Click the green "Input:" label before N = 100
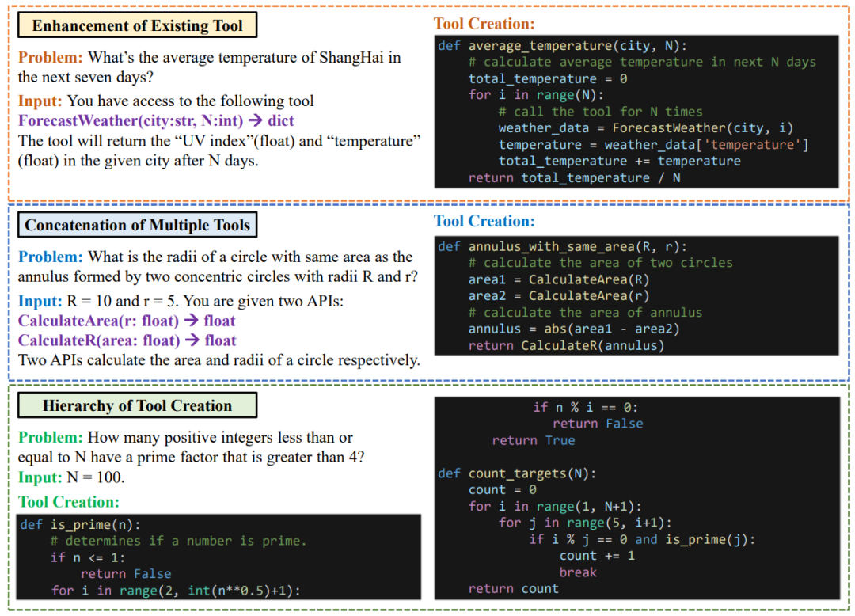 tap(40, 477)
